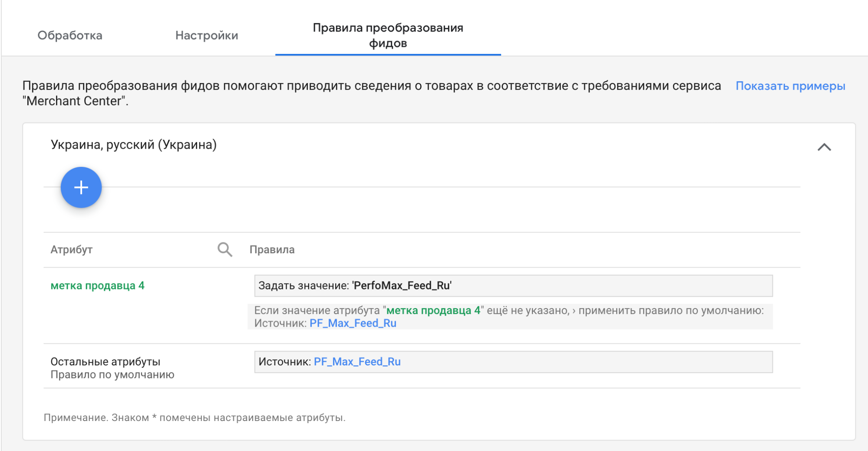Click the Источник rule box for Остальные атрибуты
Screen dimensions: 868x451
[564, 361]
